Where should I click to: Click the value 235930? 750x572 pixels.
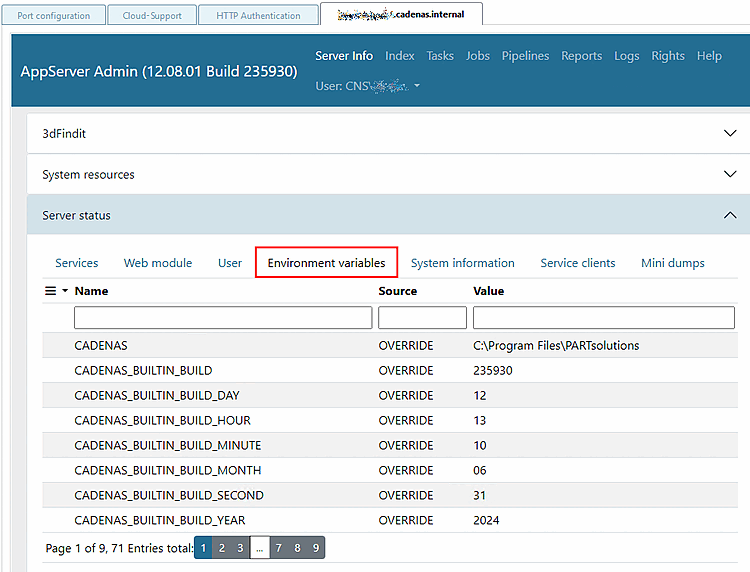point(493,371)
